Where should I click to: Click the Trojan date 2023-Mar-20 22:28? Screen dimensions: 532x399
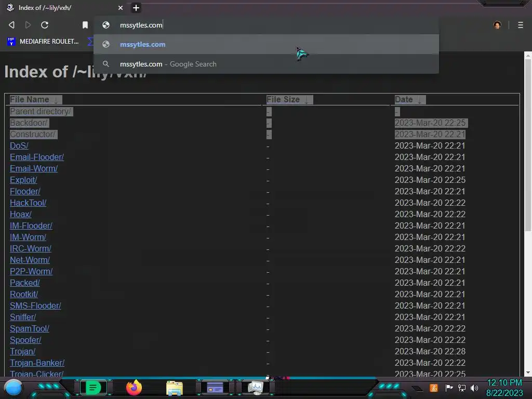(x=430, y=351)
